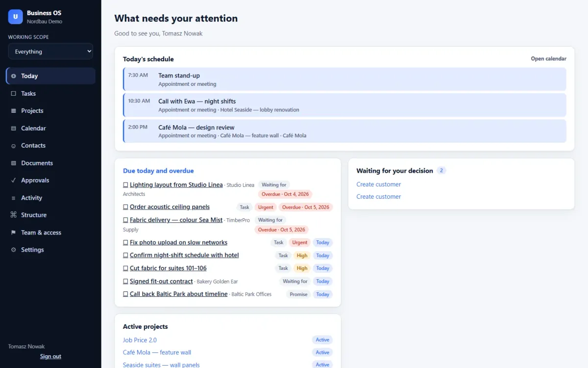Open the Cut fabric for suites 101–106 task
The height and width of the screenshot is (368, 588).
point(168,268)
